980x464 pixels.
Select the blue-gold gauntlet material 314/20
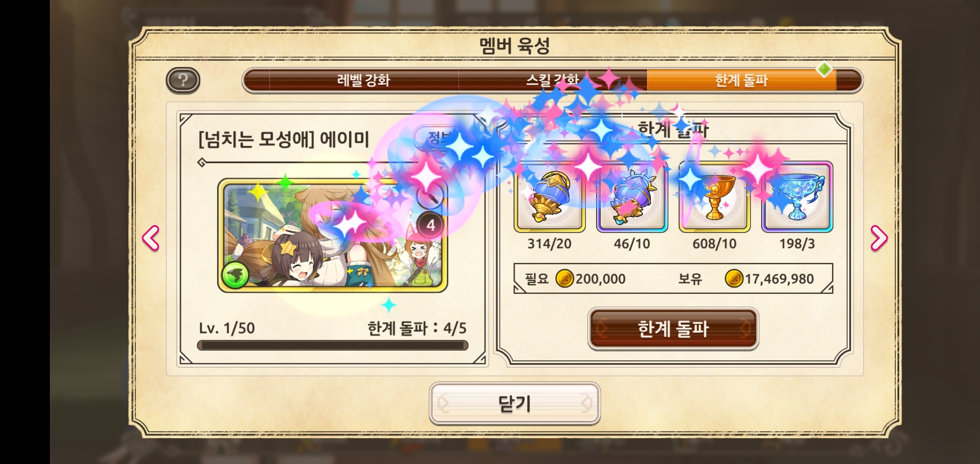549,198
